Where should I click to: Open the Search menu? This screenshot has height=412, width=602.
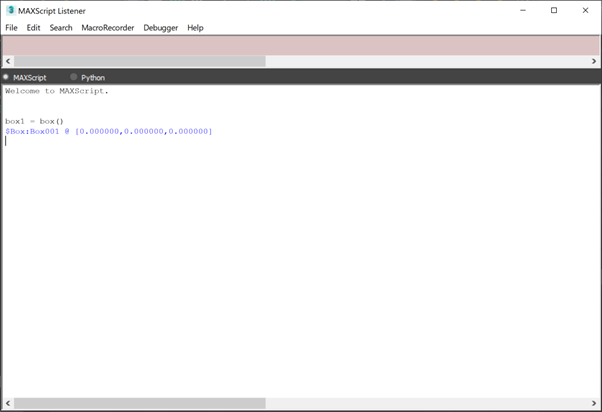(x=61, y=28)
